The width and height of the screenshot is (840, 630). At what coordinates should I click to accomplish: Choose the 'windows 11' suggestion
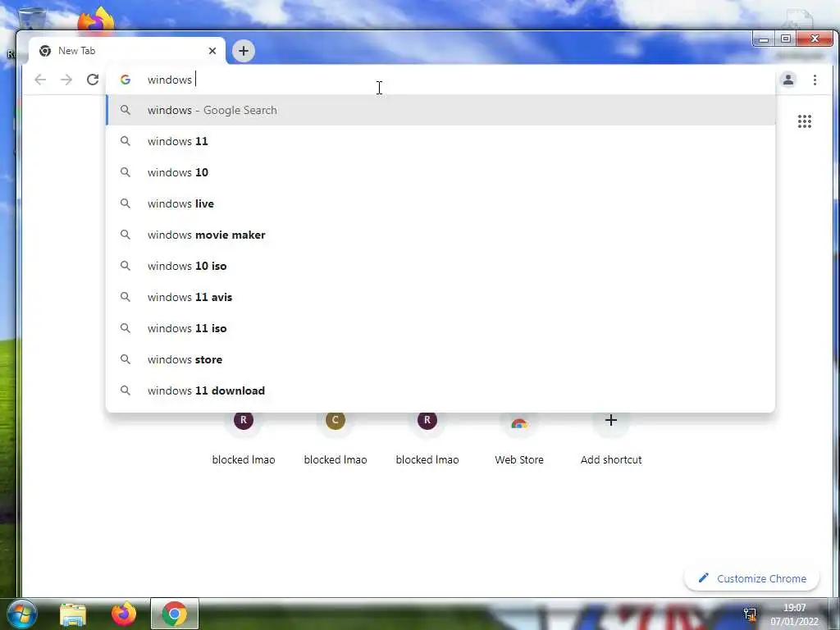click(441, 141)
